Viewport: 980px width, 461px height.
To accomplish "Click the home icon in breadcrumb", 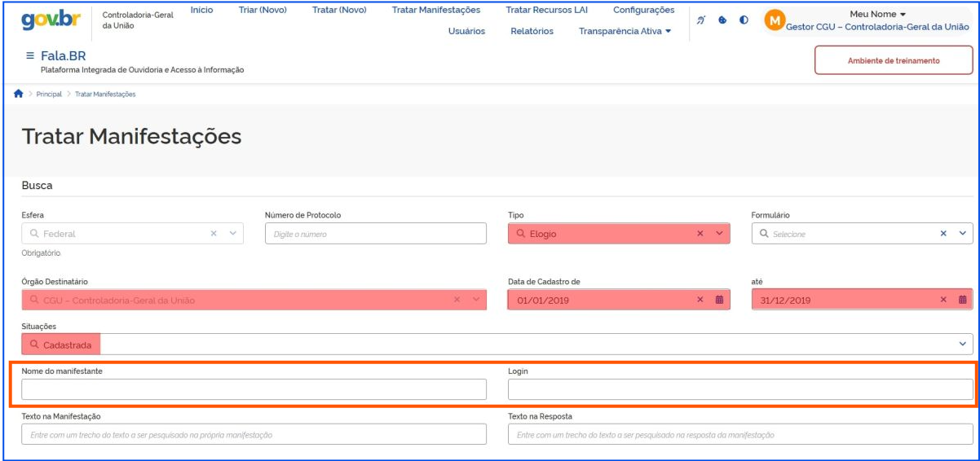I will 18,94.
